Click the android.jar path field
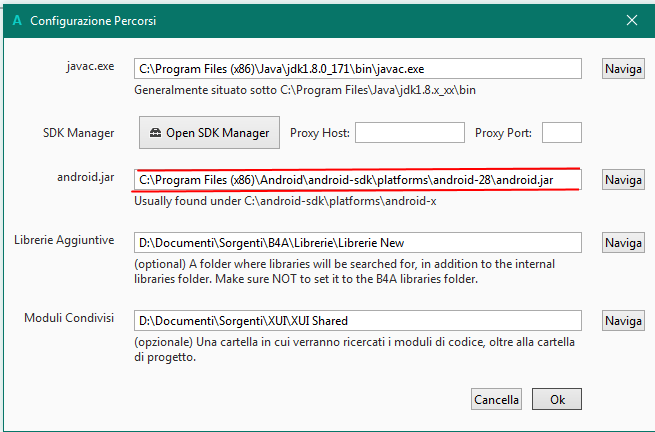This screenshot has width=655, height=432. [x=358, y=180]
